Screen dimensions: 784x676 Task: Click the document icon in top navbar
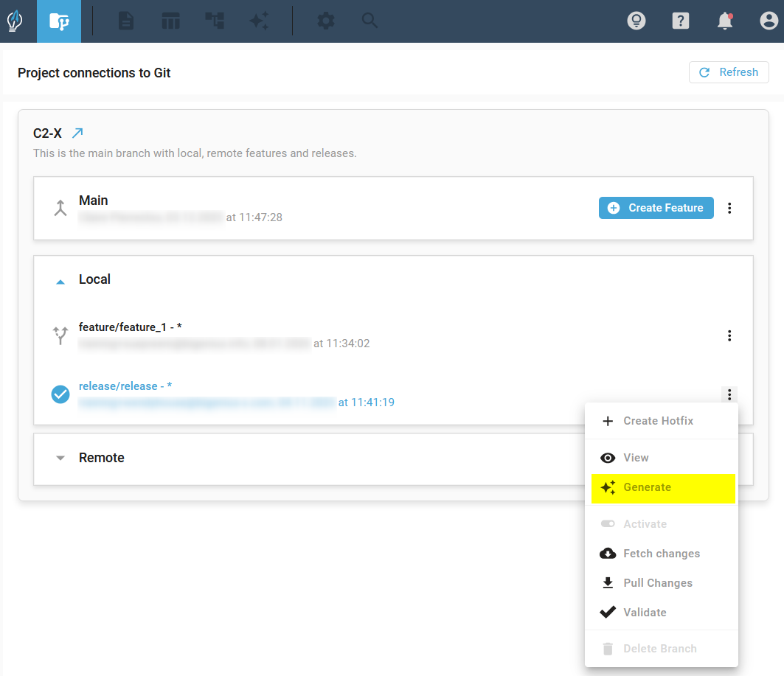(x=126, y=21)
